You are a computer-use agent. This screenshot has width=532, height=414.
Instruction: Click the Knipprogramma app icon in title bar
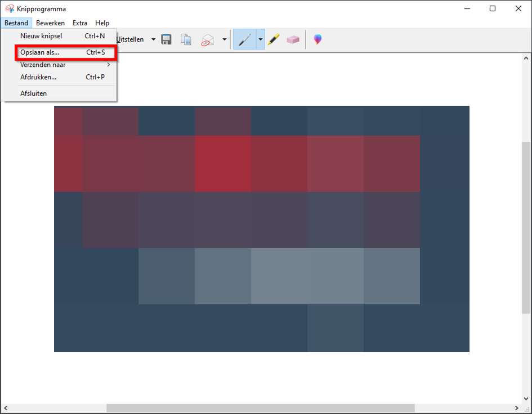[10, 8]
